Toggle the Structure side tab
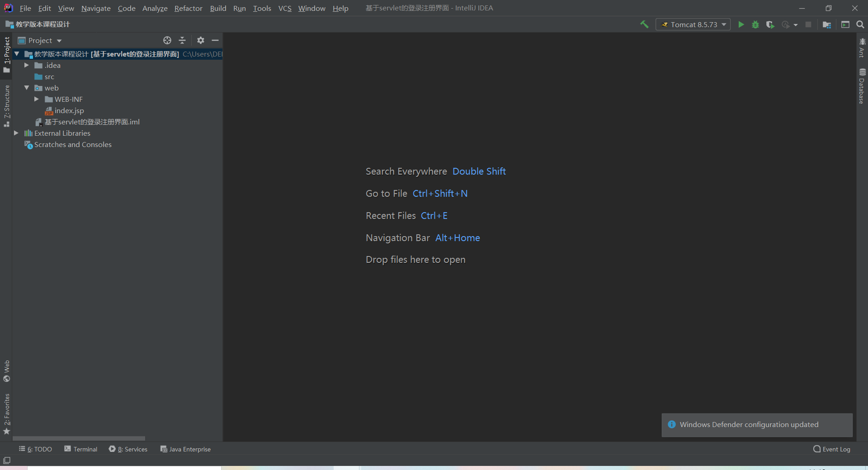Screen dimensions: 868x470 tap(6, 105)
